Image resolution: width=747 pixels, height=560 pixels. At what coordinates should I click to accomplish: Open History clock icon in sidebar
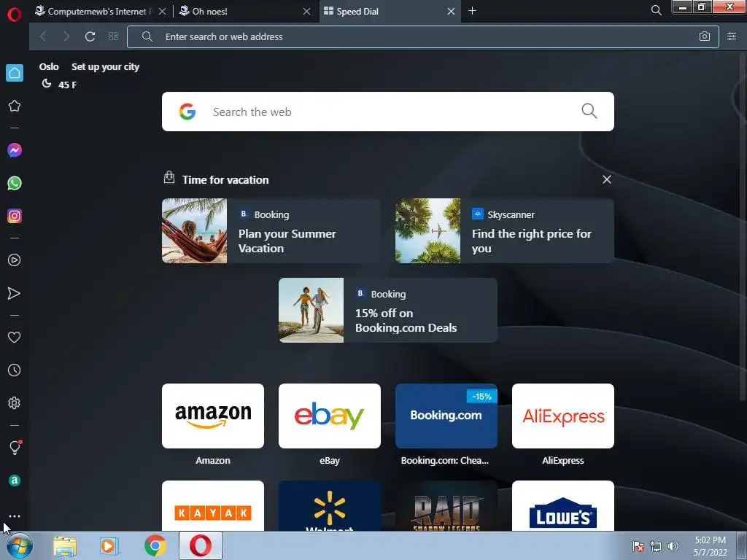(15, 370)
